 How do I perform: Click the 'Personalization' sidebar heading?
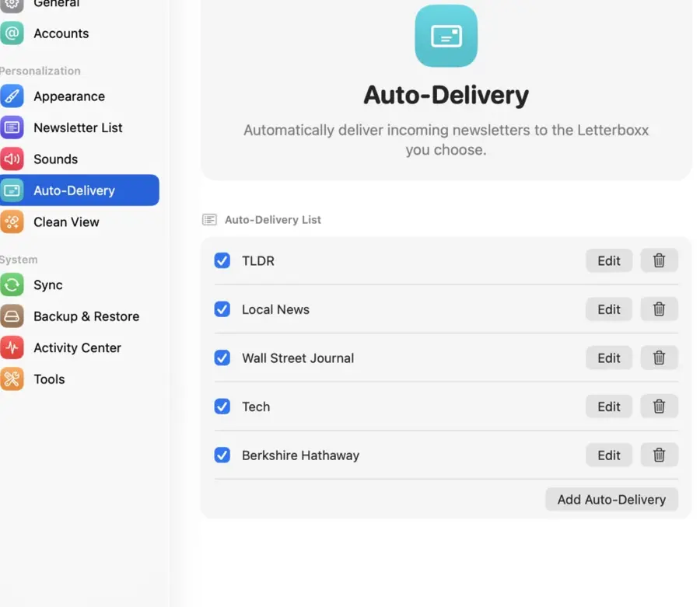[x=40, y=71]
